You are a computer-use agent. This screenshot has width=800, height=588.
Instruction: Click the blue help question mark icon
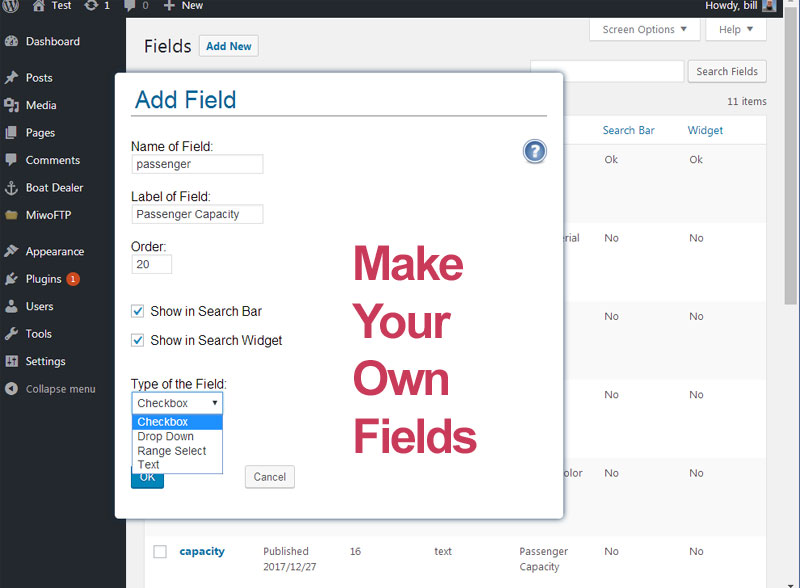[534, 152]
